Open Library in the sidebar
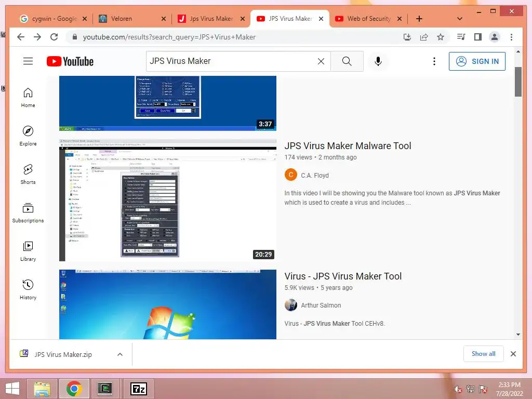Screen dimensions: 532x399 click(28, 251)
